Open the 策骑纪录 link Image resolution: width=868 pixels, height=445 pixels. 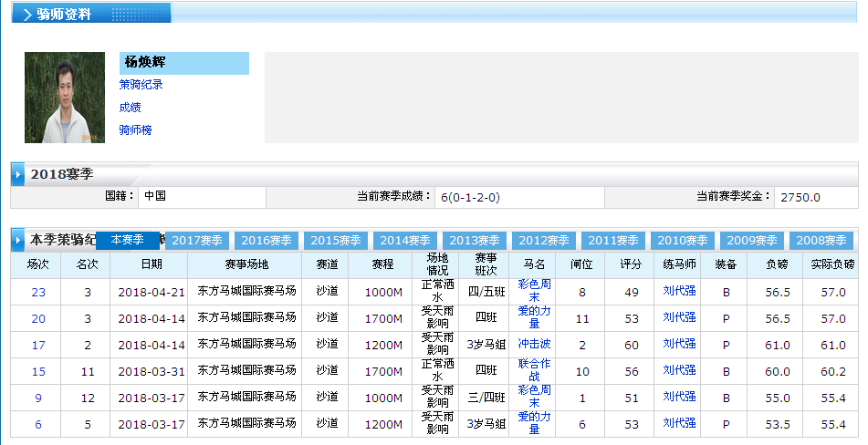(141, 85)
